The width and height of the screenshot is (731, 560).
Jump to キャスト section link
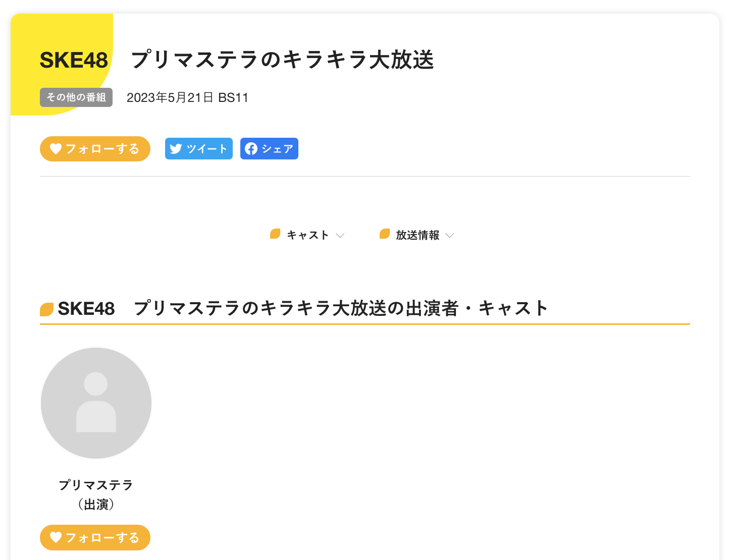click(x=307, y=235)
